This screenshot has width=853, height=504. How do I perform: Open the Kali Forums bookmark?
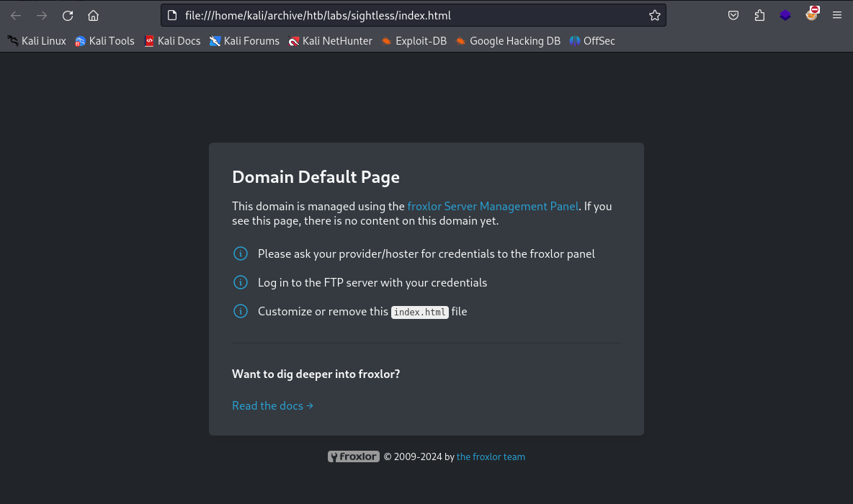click(x=244, y=41)
